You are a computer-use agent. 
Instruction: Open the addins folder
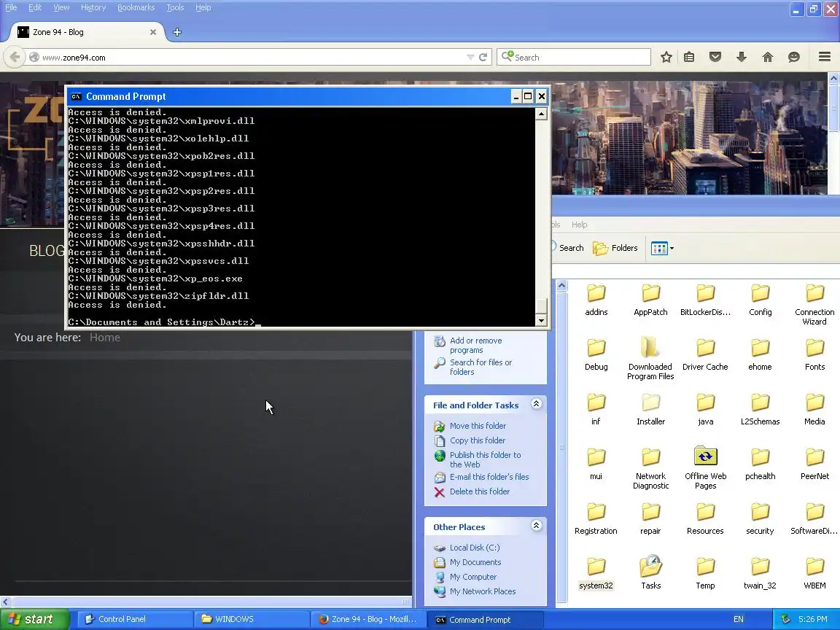[596, 300]
